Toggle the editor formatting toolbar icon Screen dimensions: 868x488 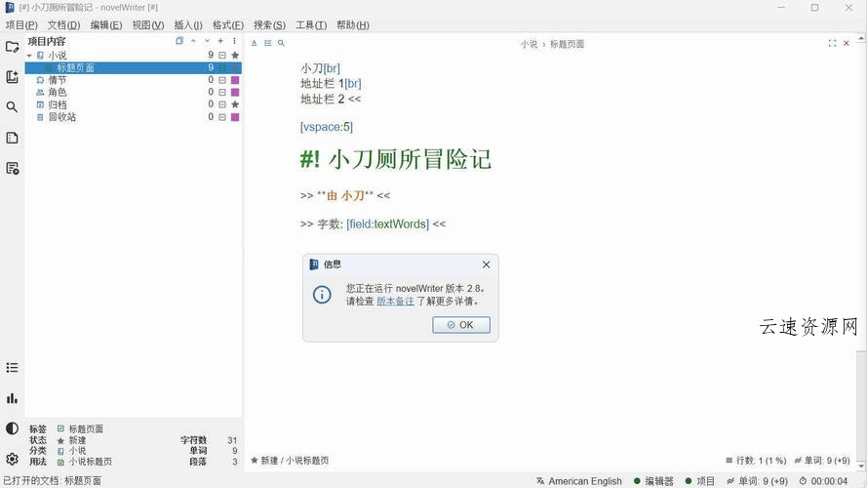coord(255,43)
